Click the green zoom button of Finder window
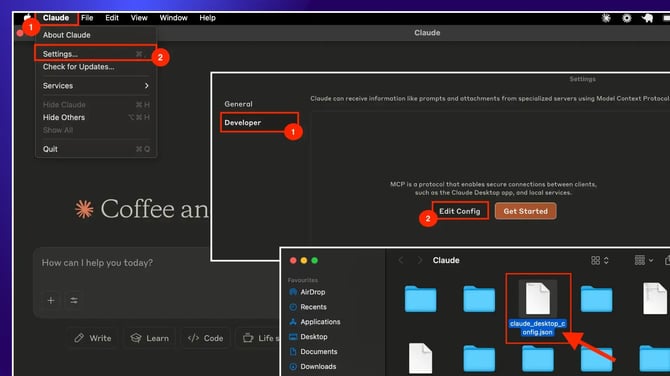Viewport: 670px width, 376px height. coord(314,261)
